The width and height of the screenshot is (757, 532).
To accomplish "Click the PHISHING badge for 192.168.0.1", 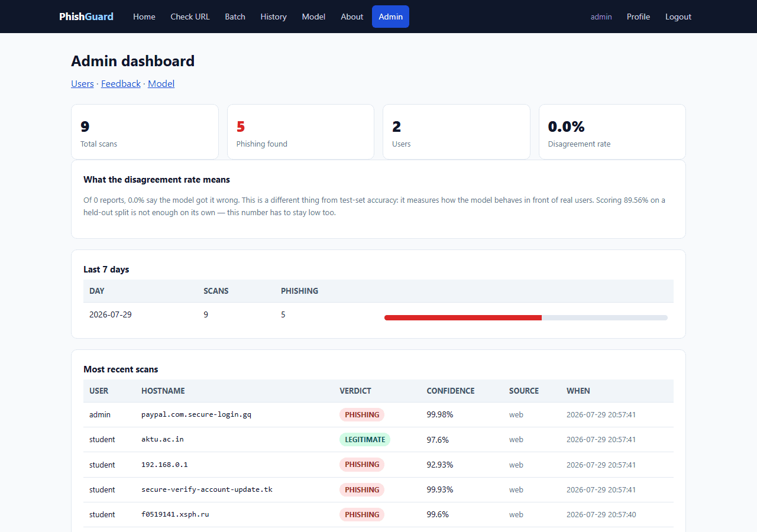I will 362,465.
